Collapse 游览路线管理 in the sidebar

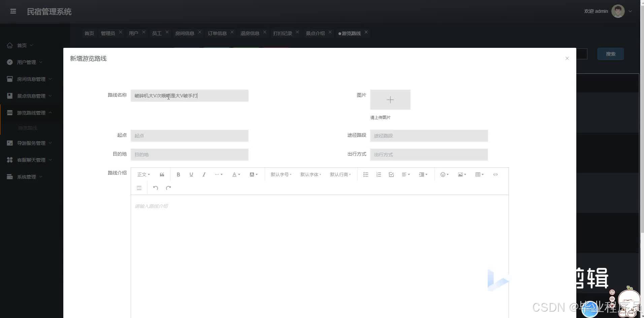(32, 113)
